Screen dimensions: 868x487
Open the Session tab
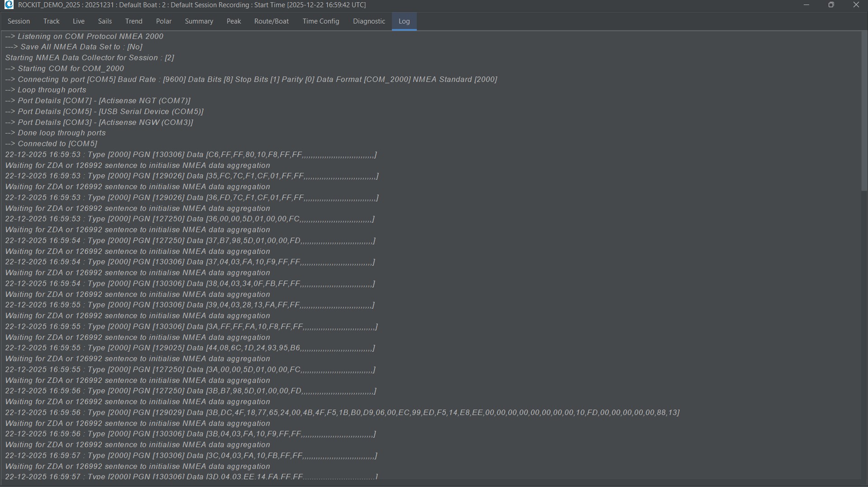[x=19, y=21]
